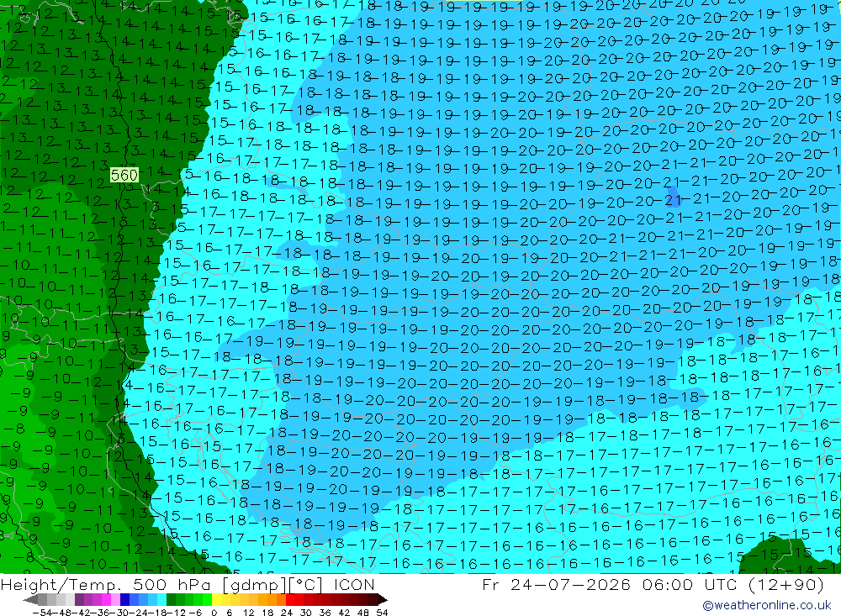Click the gray left arrow of color scale
Viewport: 841px width, 616px height.
[x=30, y=599]
